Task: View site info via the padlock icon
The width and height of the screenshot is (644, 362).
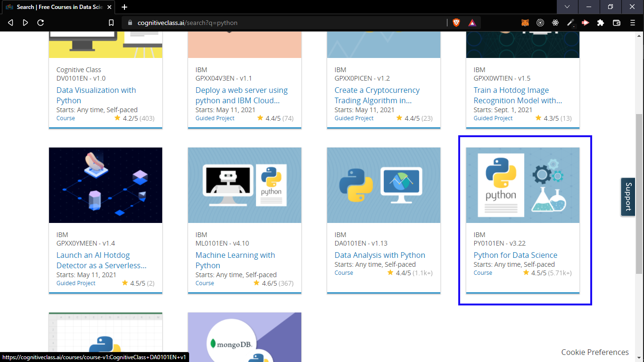Action: point(131,23)
